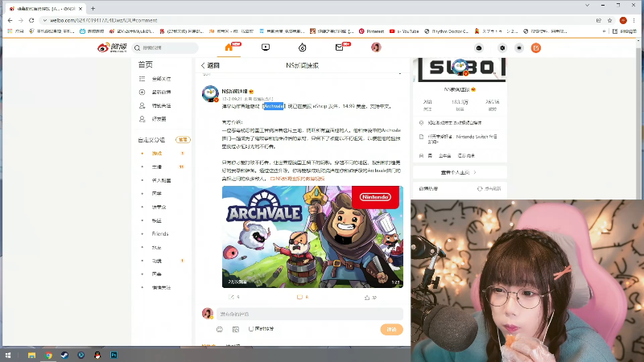Click the comment text input box

[x=310, y=314]
